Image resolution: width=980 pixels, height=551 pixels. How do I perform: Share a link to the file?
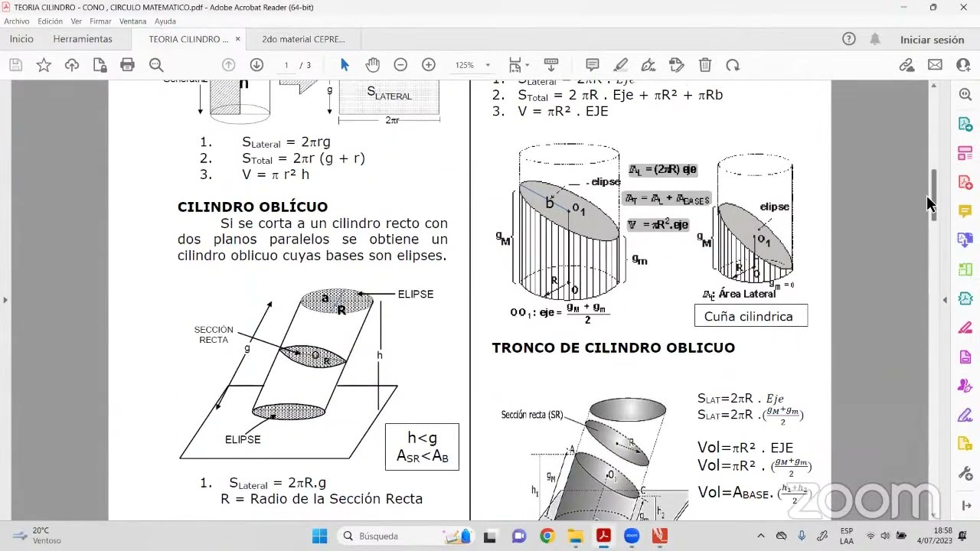907,65
